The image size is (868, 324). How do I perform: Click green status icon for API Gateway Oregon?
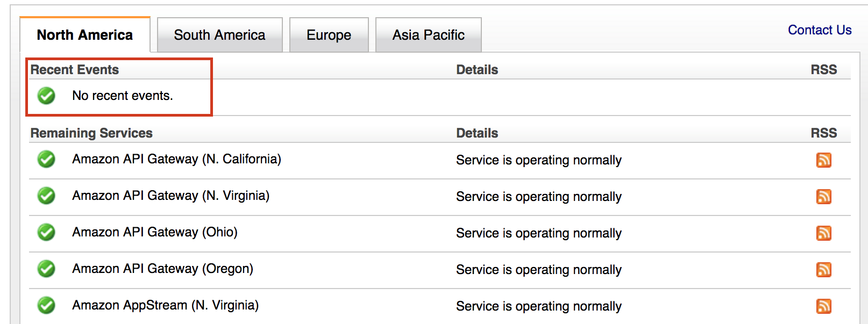46,269
